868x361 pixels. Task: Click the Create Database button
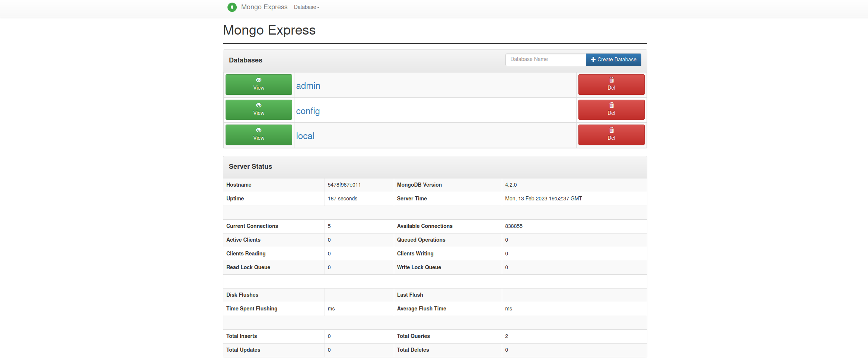(613, 59)
